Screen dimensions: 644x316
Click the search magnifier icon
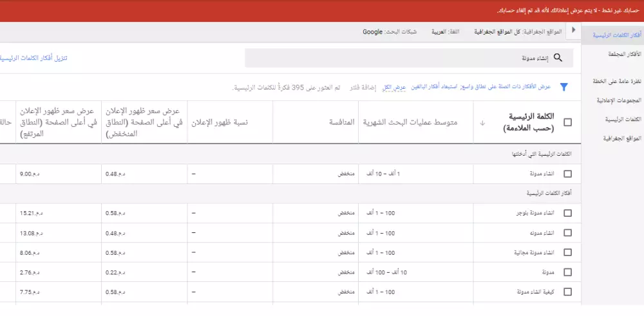click(558, 57)
